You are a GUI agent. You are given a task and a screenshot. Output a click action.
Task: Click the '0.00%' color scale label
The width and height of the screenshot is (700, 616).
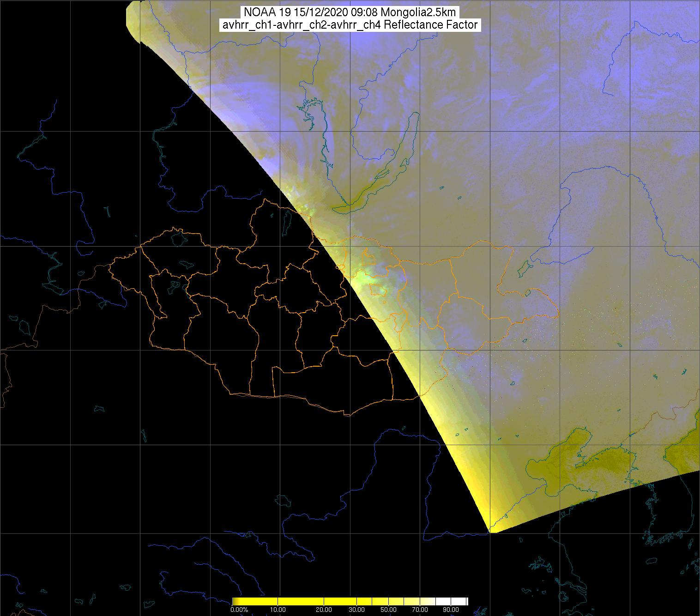239,610
